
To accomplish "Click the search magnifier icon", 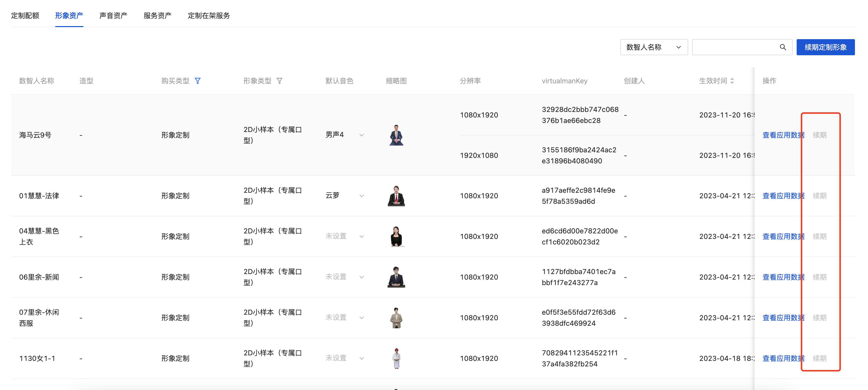I will [x=782, y=47].
